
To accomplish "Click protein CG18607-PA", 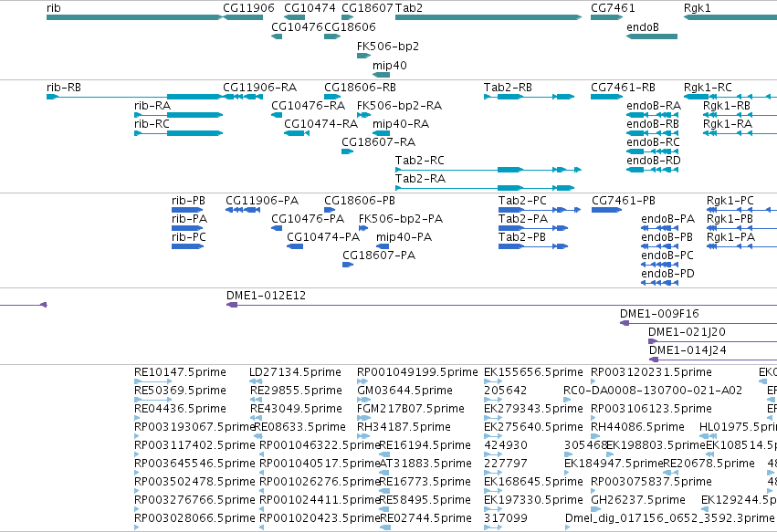I will coord(379,256).
